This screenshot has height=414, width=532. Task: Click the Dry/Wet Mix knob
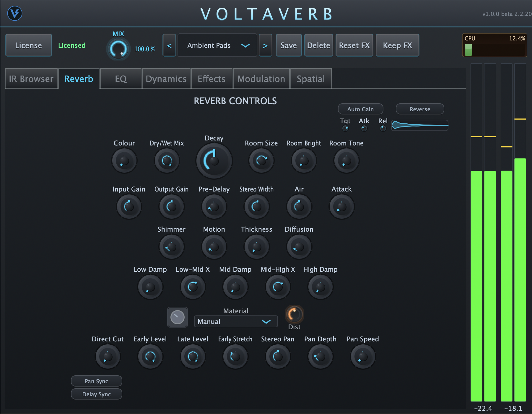point(167,161)
